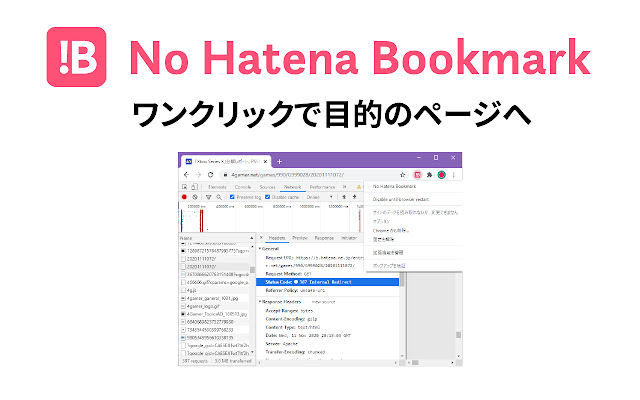
Task: Clear the network log
Action: [x=195, y=197]
